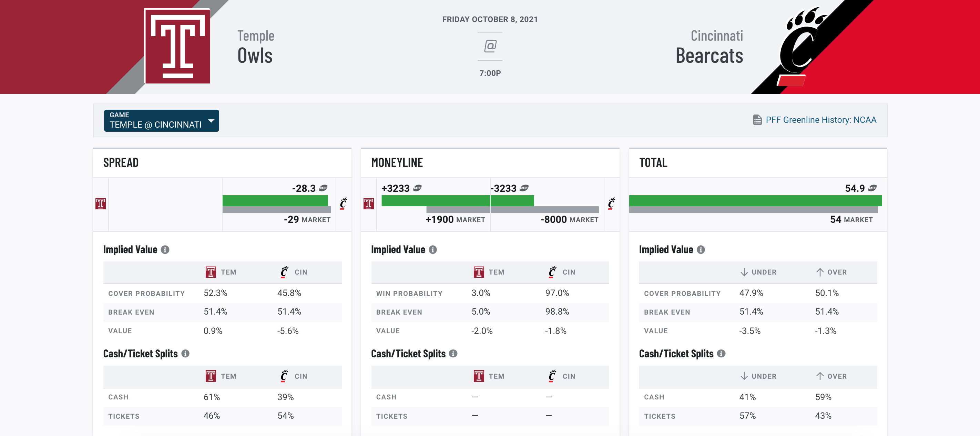Click info icon next to Spread Cash/Ticket Splits
Image resolution: width=980 pixels, height=436 pixels.
[185, 354]
